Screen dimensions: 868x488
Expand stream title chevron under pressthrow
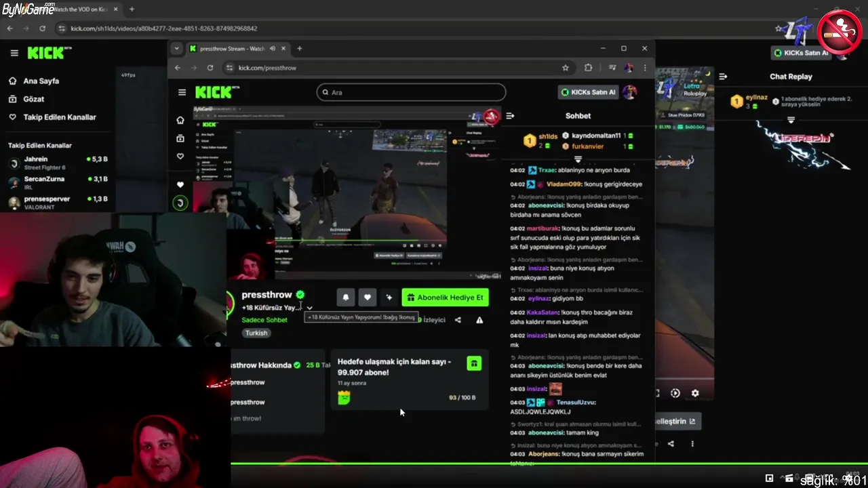pyautogui.click(x=309, y=308)
